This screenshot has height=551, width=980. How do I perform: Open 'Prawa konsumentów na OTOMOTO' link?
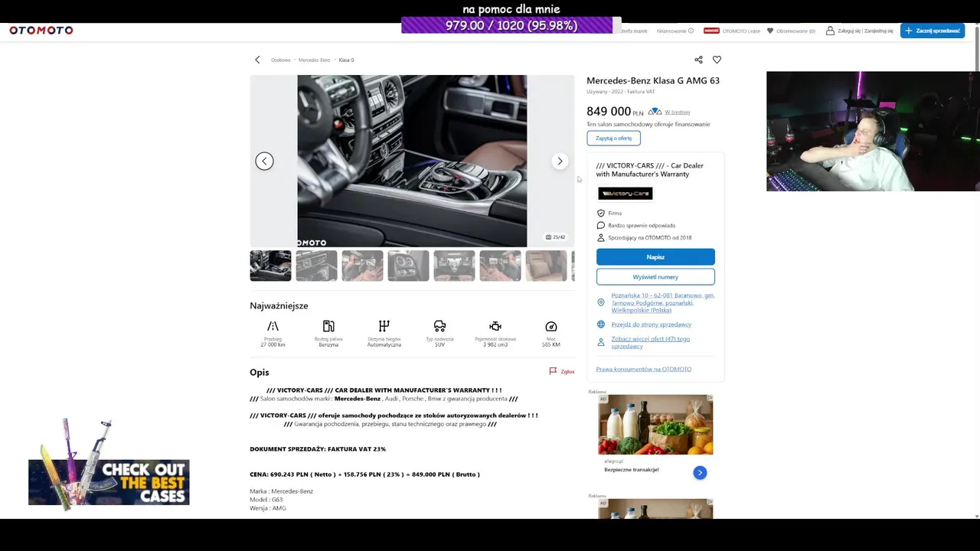[644, 369]
